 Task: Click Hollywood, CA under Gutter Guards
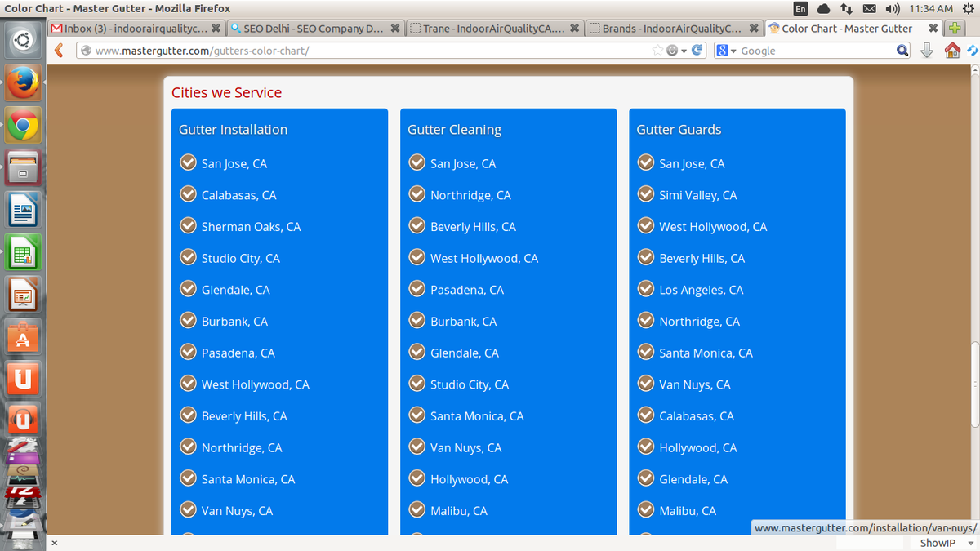[x=698, y=447]
